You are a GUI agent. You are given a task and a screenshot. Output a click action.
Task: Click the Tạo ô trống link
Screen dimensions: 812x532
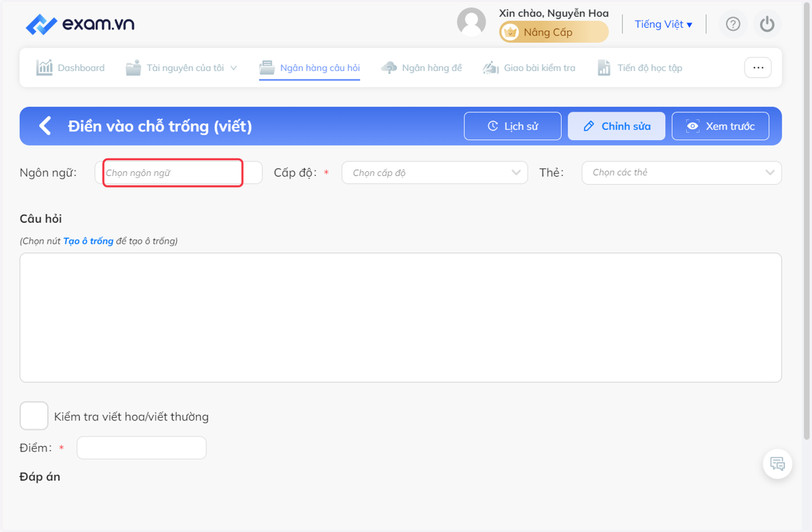[89, 241]
